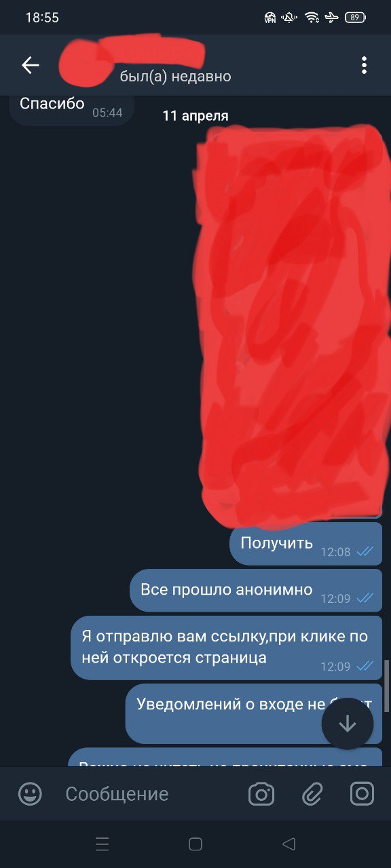
Task: Tap the "11 апреля" date label
Action: (x=195, y=116)
